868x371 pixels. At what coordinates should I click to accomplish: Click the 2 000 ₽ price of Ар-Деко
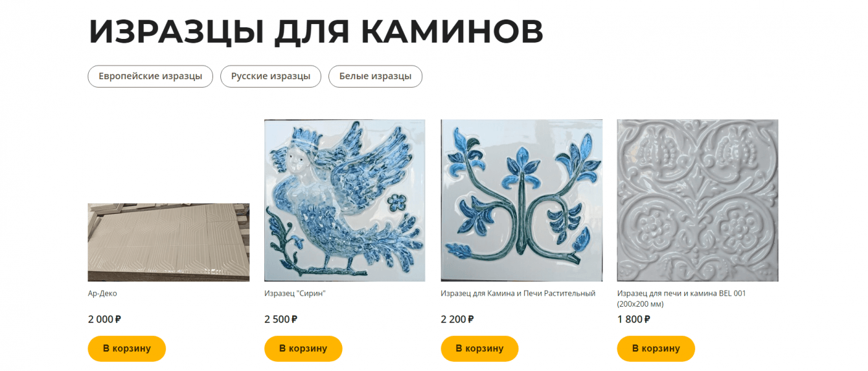pos(105,319)
